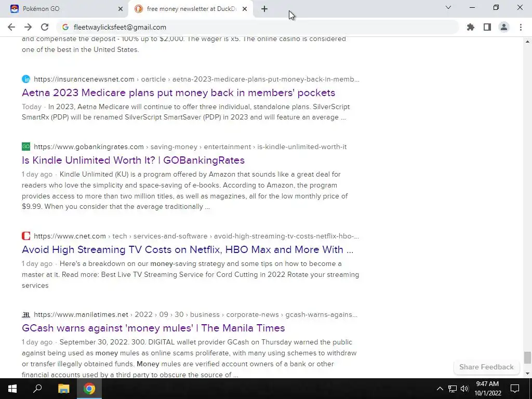532x399 pixels.
Task: Click the Google icon in address bar
Action: click(65, 27)
